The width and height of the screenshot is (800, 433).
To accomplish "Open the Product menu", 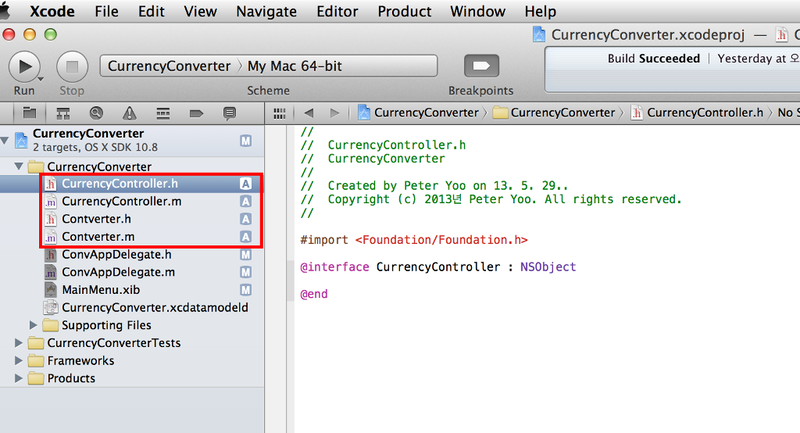I will point(404,11).
